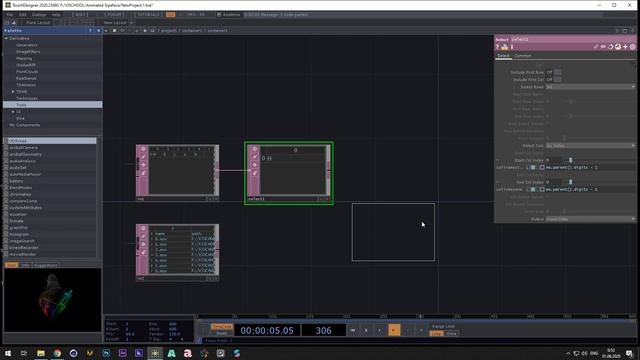640x360 pixels.
Task: Open the Help menu
Action: click(x=56, y=15)
